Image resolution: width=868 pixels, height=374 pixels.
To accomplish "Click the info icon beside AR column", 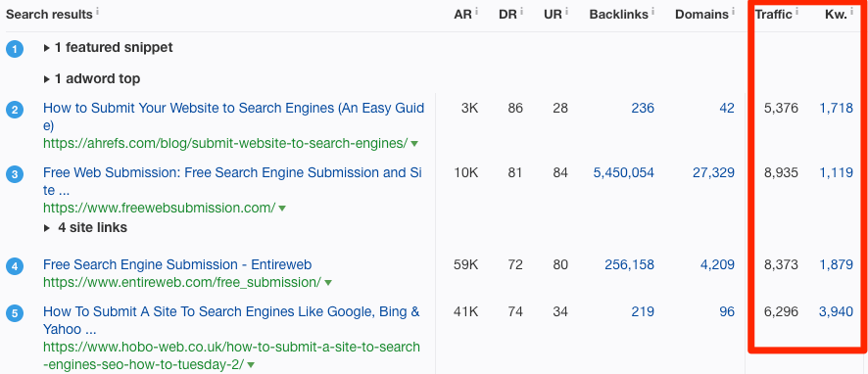I will [x=477, y=11].
